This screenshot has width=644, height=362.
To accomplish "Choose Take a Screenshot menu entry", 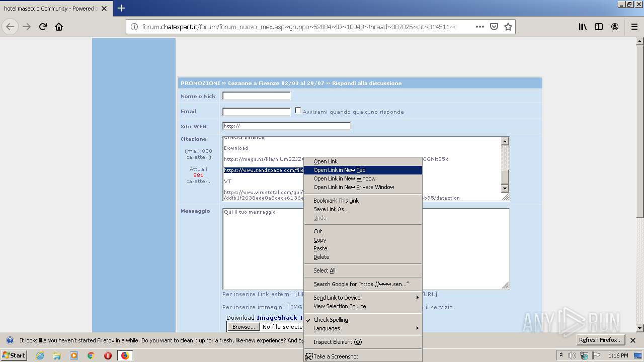I will click(363, 356).
